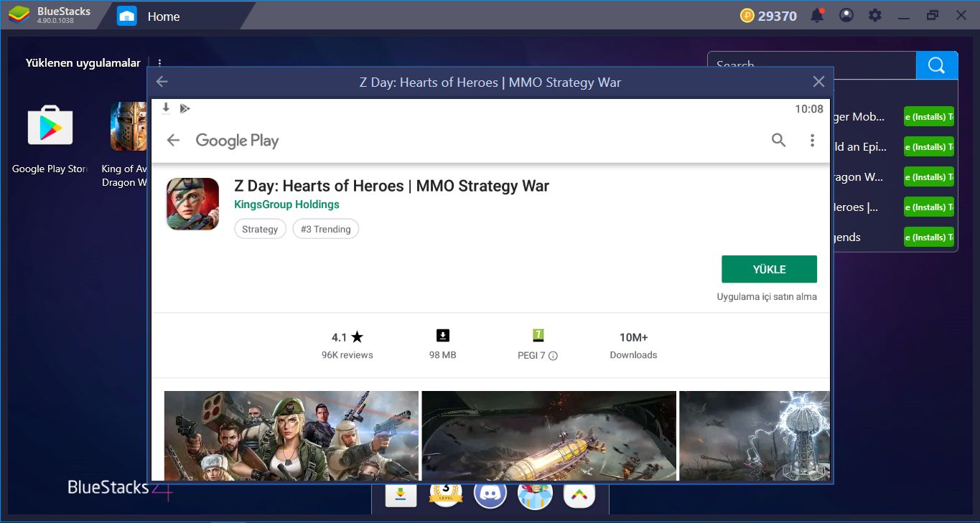Screen dimensions: 980x523
Task: Click the 10M+ Downloads stat
Action: point(633,345)
